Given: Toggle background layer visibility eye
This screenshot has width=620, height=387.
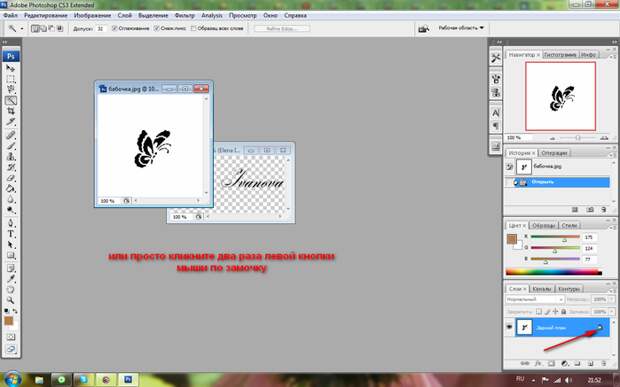Looking at the screenshot, I should point(509,327).
